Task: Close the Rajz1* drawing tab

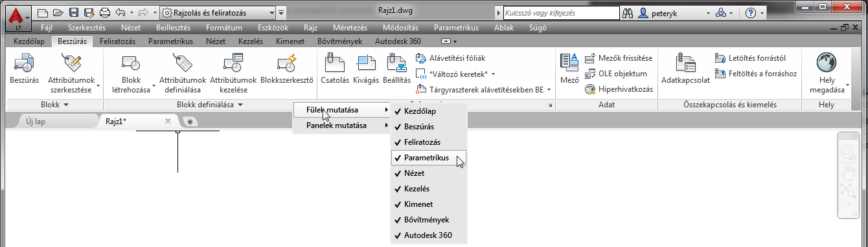Action: (x=168, y=121)
